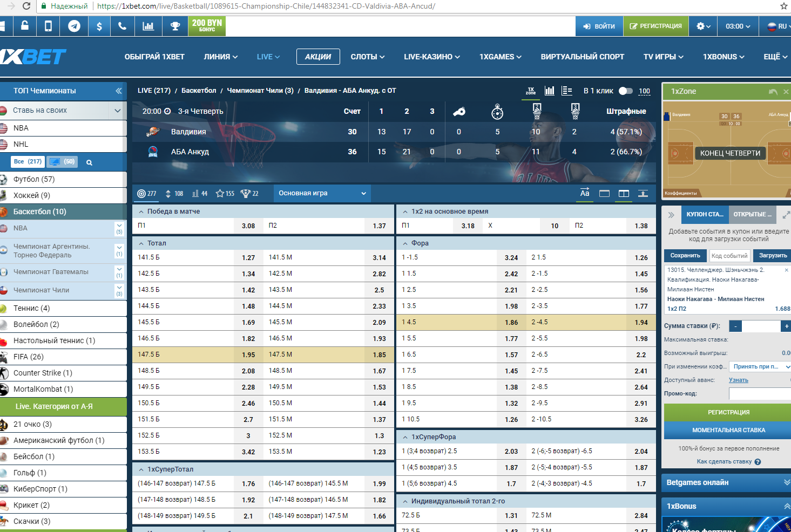Switch to 'КУПОН СТА...' tab
This screenshot has height=532, width=791.
pos(705,214)
